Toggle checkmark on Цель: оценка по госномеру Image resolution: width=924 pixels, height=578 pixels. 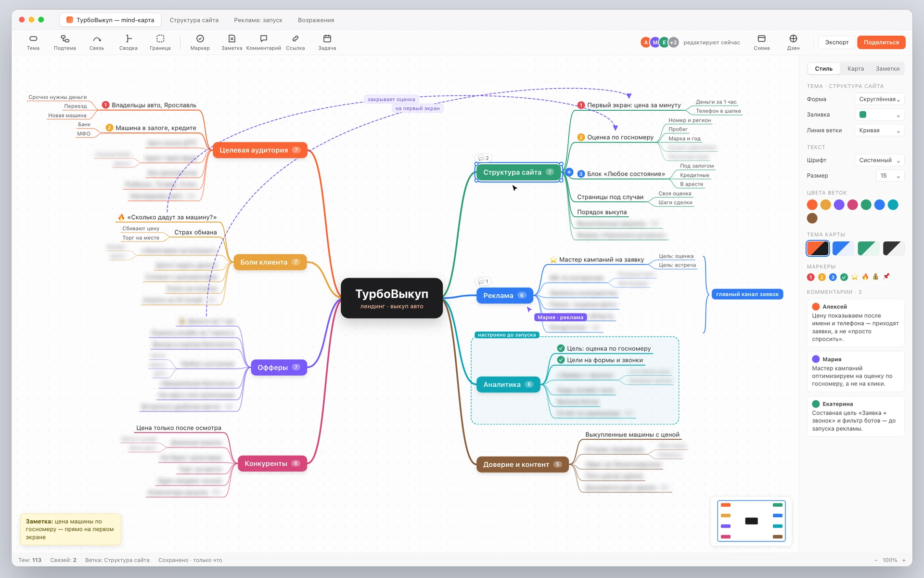561,348
